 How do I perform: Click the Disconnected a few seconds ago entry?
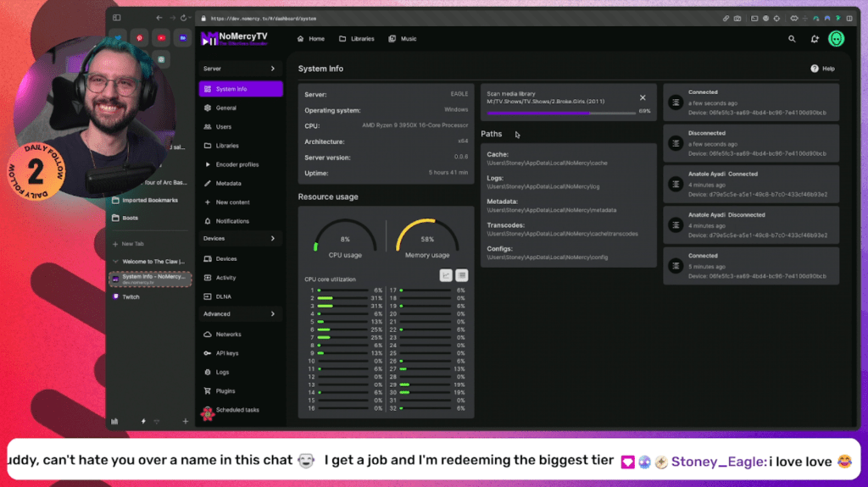click(x=751, y=143)
